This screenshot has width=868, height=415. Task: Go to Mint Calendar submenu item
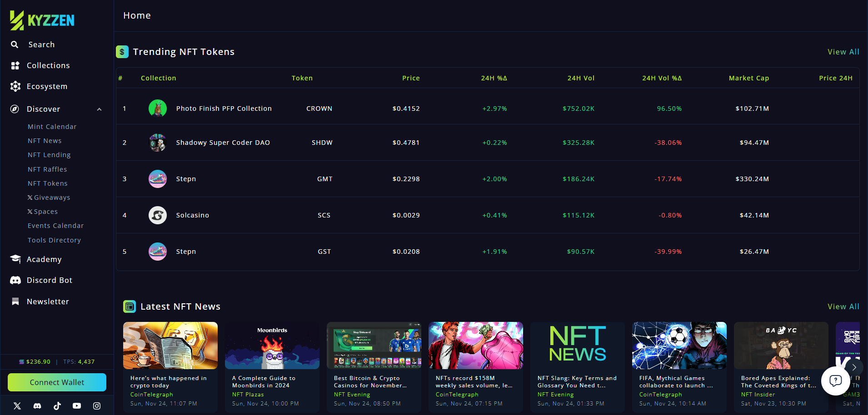point(52,127)
